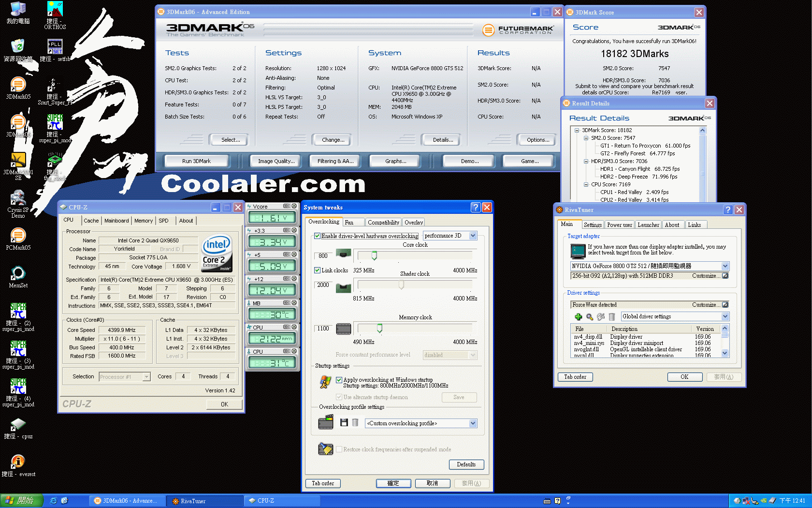Click the Graphs... button in 3DMark06
Viewport: 812px width, 508px height.
coord(396,161)
